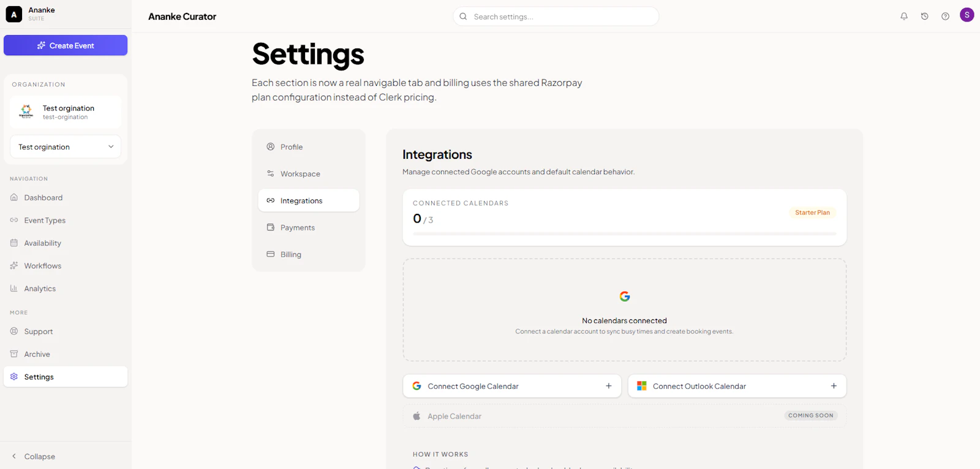Click the Event Types link icon

(x=14, y=220)
